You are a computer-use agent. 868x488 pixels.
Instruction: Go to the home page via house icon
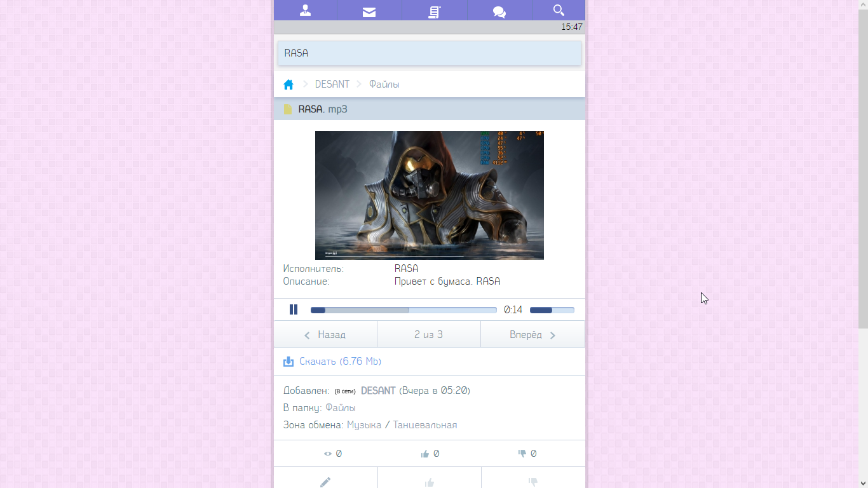(x=288, y=85)
